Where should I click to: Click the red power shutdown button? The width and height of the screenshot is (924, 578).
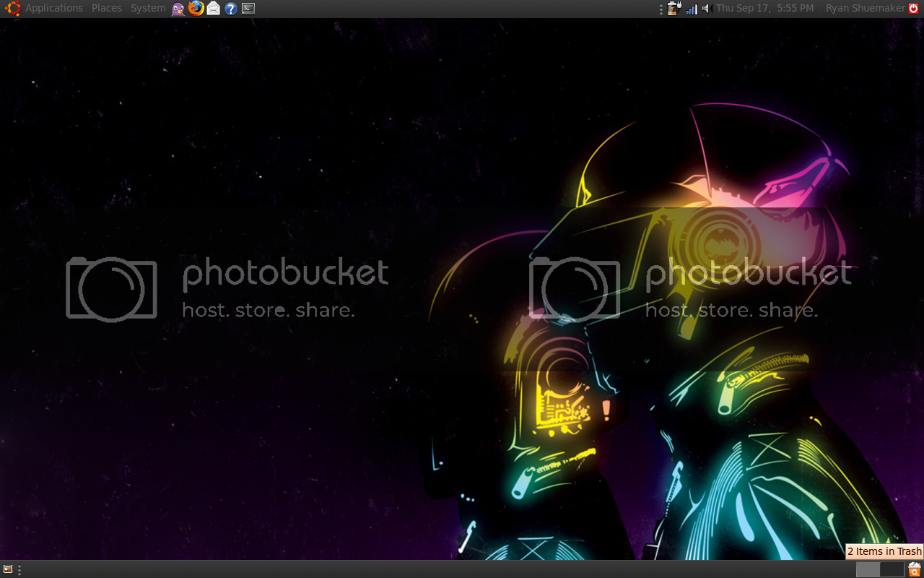click(x=913, y=9)
